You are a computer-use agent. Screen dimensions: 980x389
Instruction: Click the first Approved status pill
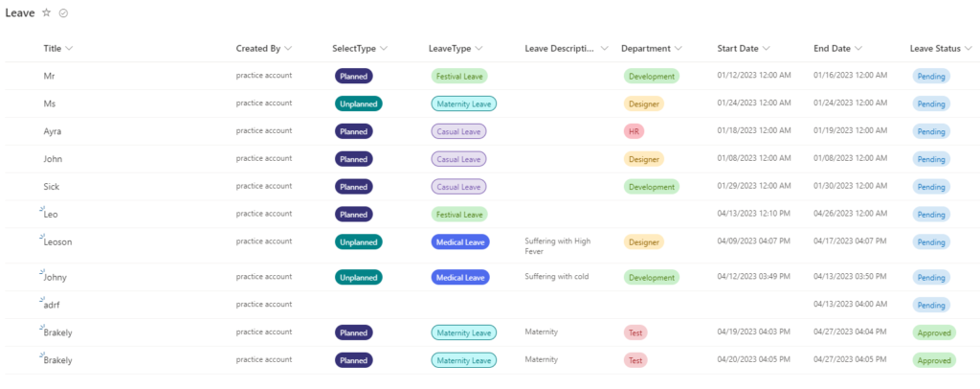934,332
